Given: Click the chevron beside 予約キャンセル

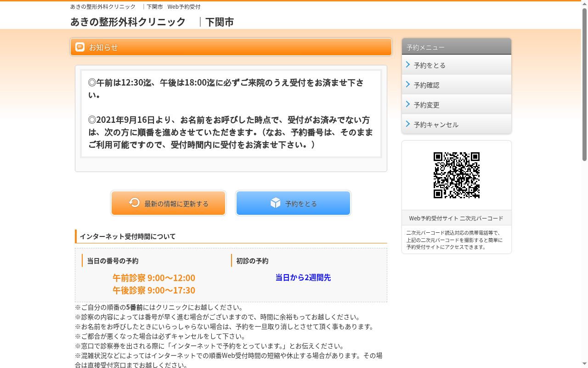Looking at the screenshot, I should pyautogui.click(x=408, y=124).
